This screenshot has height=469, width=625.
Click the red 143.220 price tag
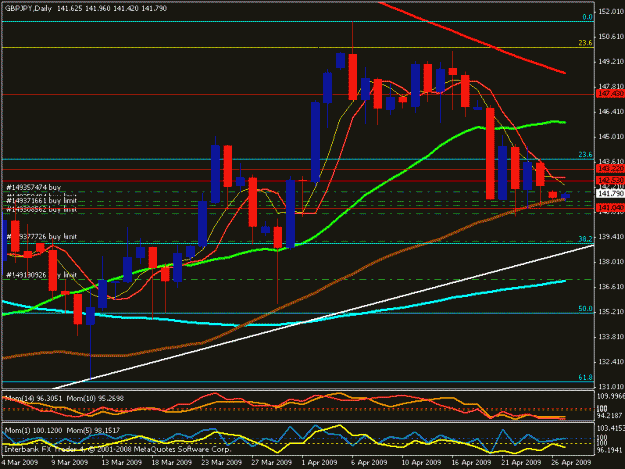click(x=610, y=169)
